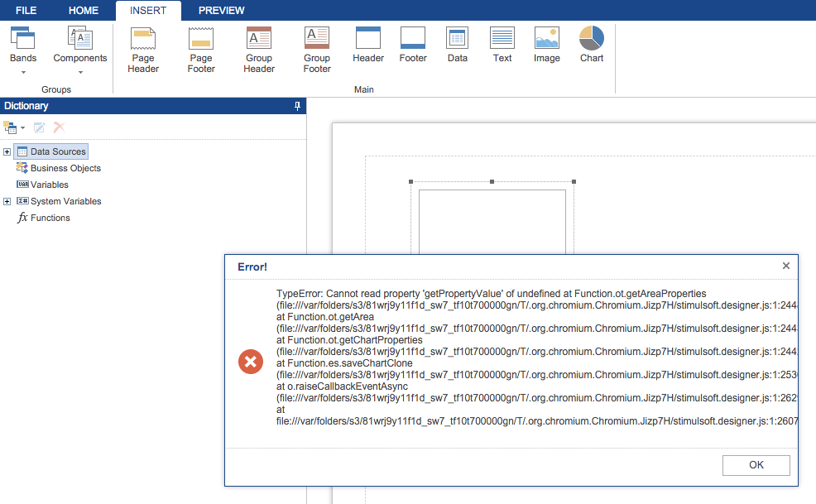Select System Variables in the dictionary
Screen dimensions: 816x504
(x=59, y=201)
